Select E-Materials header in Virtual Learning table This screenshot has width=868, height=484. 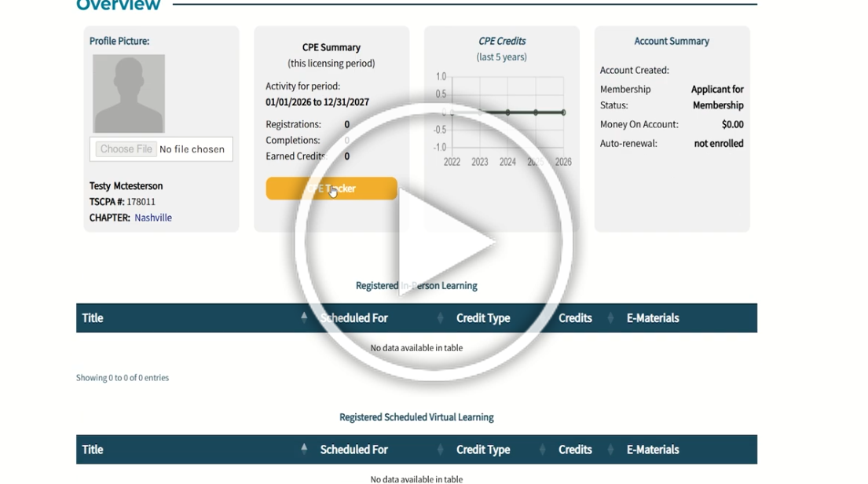point(652,449)
